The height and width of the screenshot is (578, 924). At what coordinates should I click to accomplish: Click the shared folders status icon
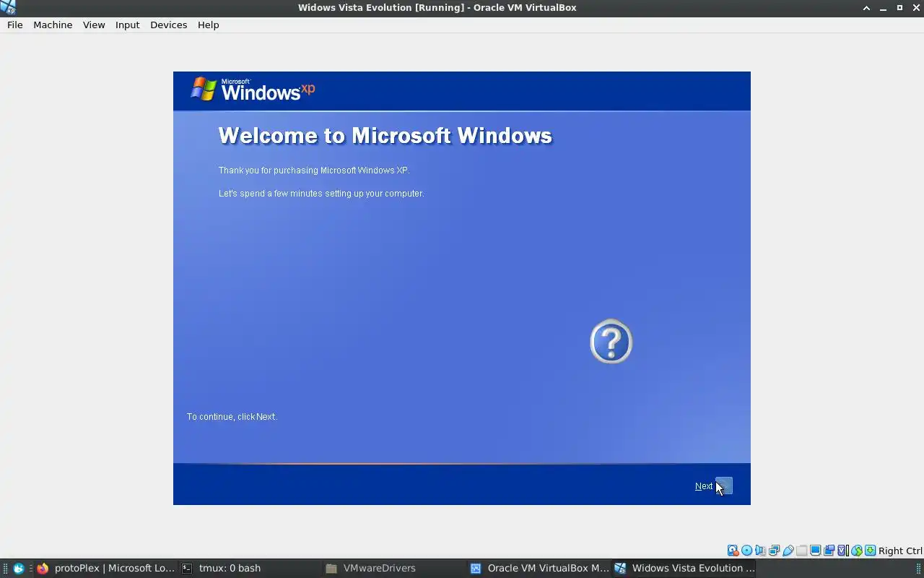[801, 551]
